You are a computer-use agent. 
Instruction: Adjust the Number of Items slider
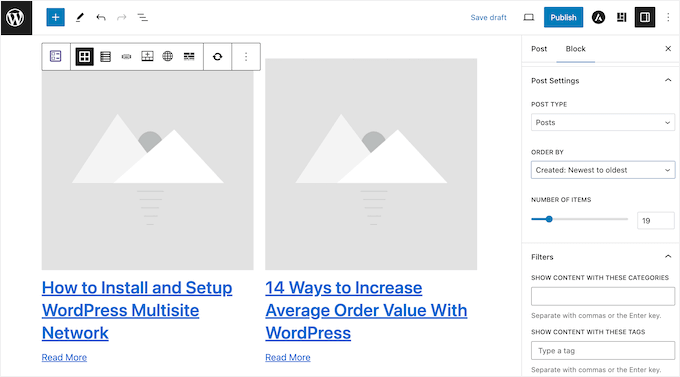coord(549,219)
